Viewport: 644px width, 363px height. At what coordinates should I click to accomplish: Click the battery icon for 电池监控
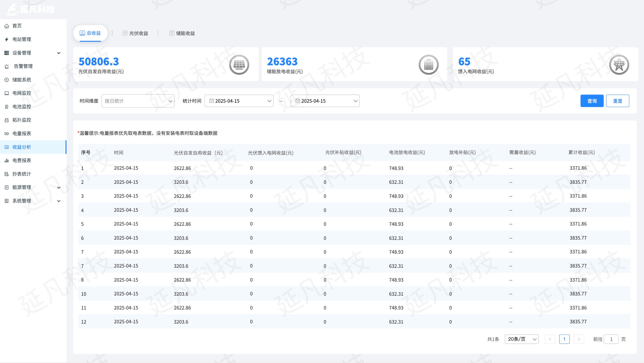click(x=7, y=107)
